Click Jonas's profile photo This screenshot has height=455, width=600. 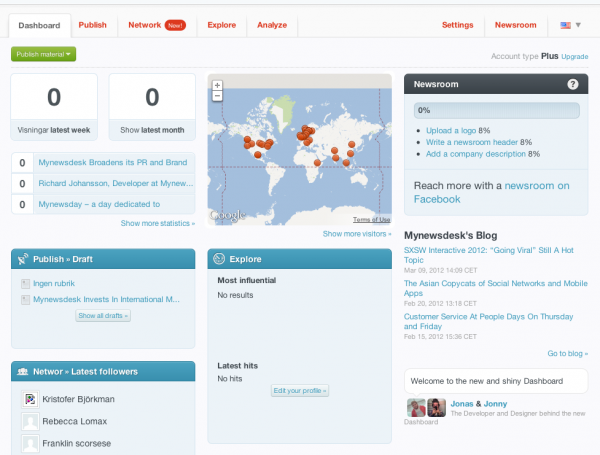coord(416,408)
